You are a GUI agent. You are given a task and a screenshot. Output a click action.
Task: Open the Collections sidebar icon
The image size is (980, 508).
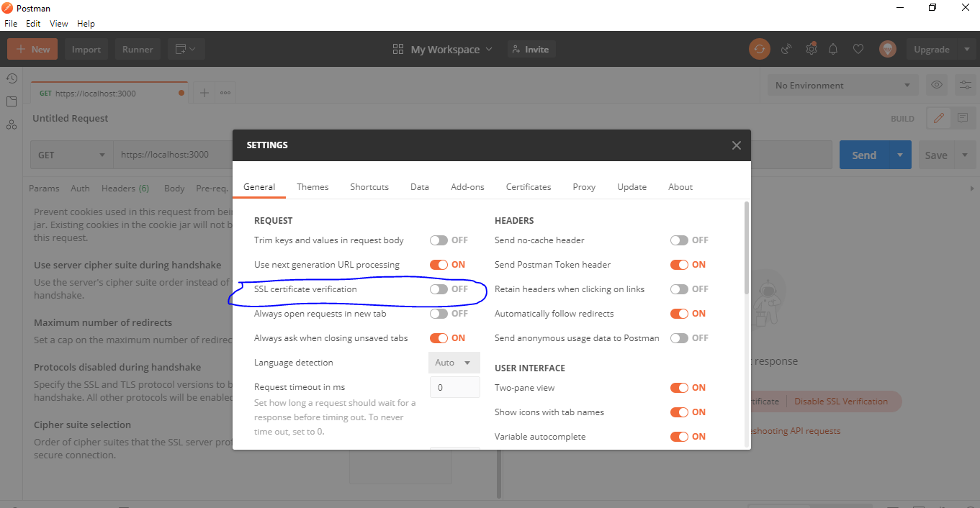pos(12,101)
